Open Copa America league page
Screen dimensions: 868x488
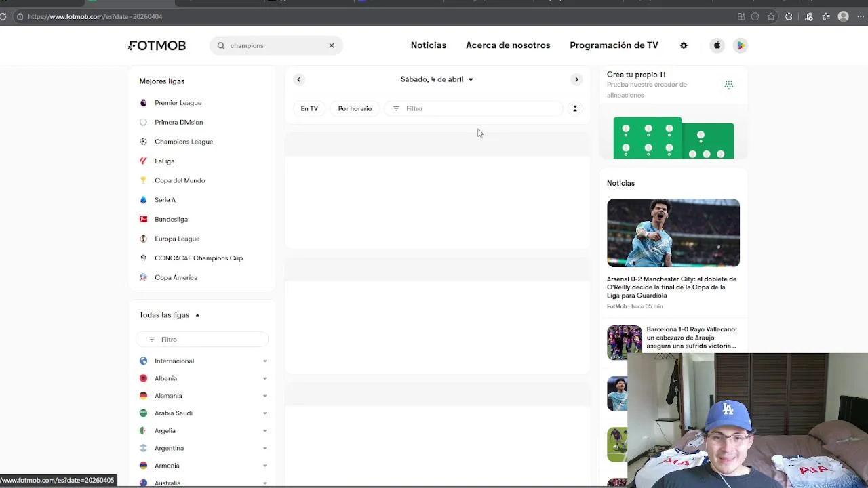click(176, 277)
